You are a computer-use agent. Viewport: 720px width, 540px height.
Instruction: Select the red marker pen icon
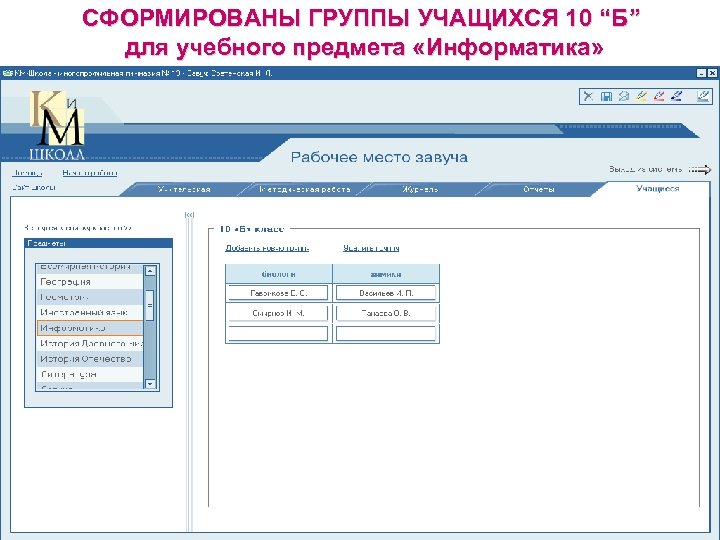(658, 96)
